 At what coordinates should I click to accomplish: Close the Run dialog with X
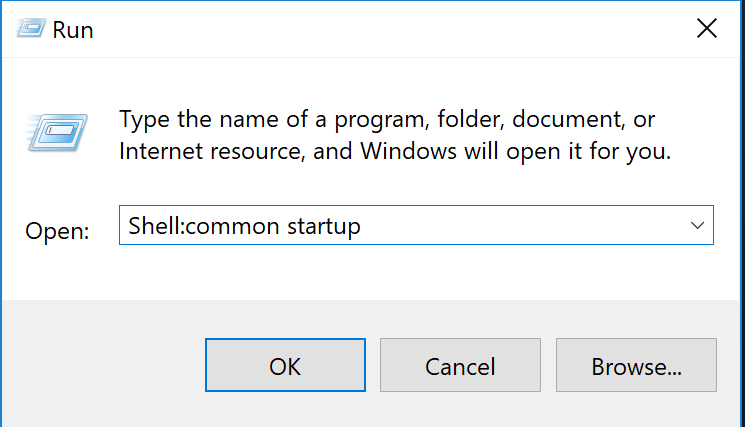click(x=706, y=29)
